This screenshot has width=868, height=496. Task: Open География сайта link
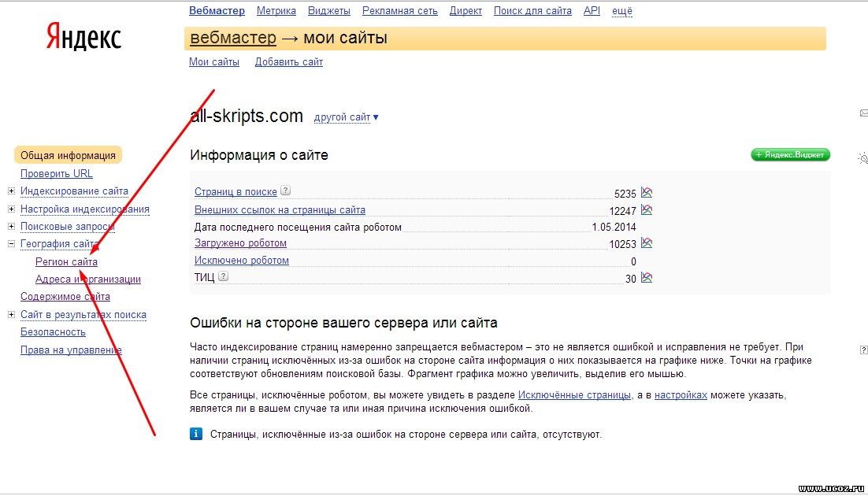(60, 243)
